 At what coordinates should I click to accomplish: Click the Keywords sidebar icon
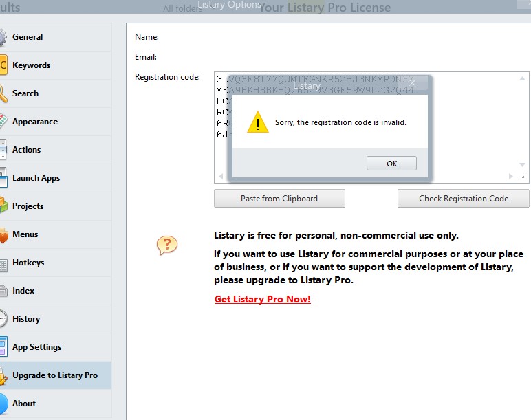(x=3, y=65)
